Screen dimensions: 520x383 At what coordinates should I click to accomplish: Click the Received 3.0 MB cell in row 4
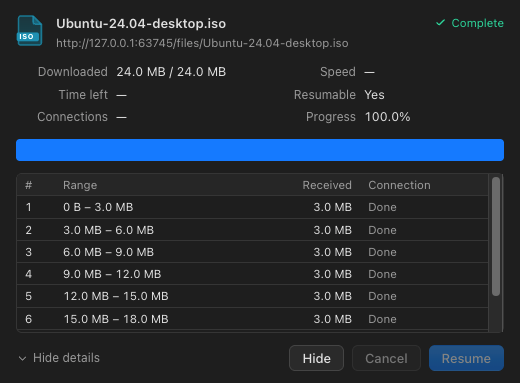[332, 274]
